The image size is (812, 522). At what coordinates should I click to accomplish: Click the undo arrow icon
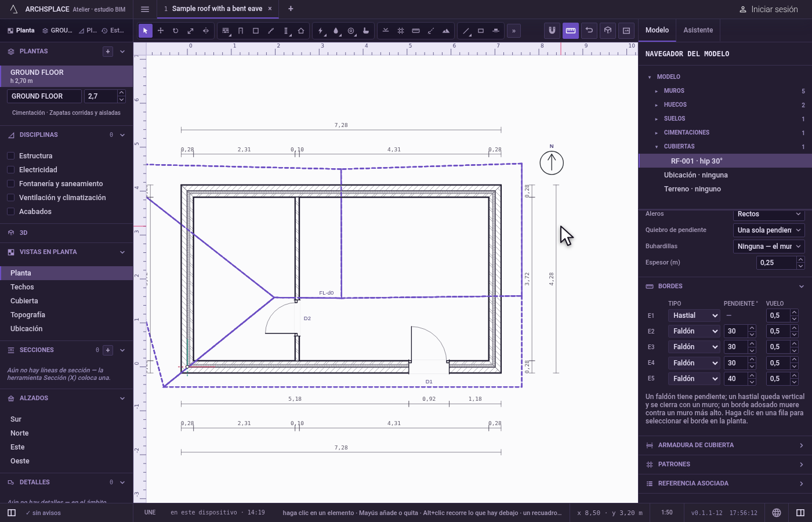(589, 30)
